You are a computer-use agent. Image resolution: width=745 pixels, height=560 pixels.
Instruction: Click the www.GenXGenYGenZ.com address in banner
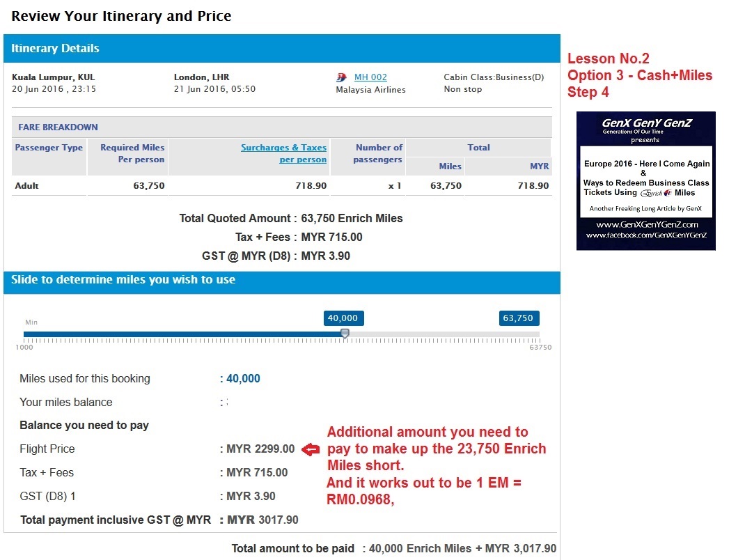[x=646, y=225]
